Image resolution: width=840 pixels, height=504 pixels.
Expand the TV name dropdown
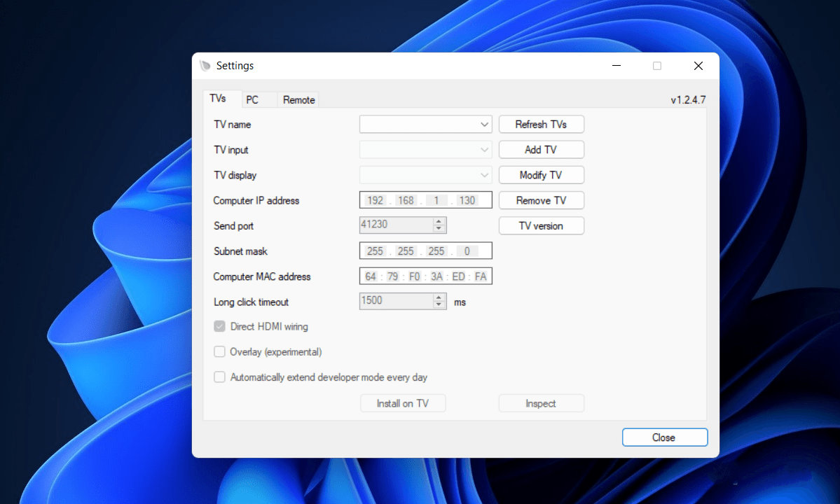[485, 125]
